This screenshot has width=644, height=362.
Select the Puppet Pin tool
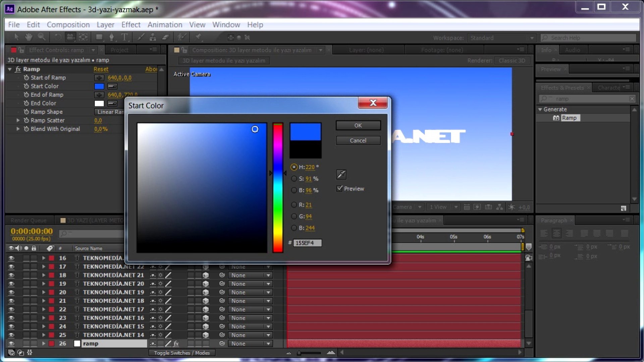click(198, 37)
